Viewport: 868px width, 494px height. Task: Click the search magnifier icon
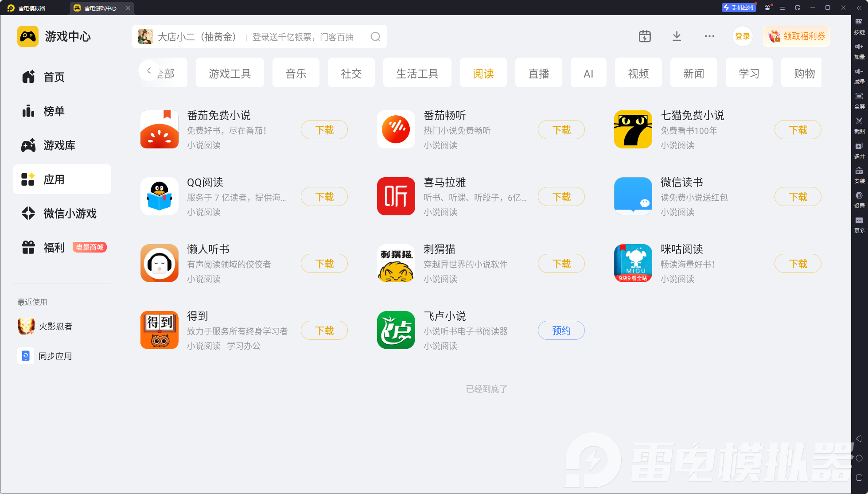pyautogui.click(x=375, y=37)
